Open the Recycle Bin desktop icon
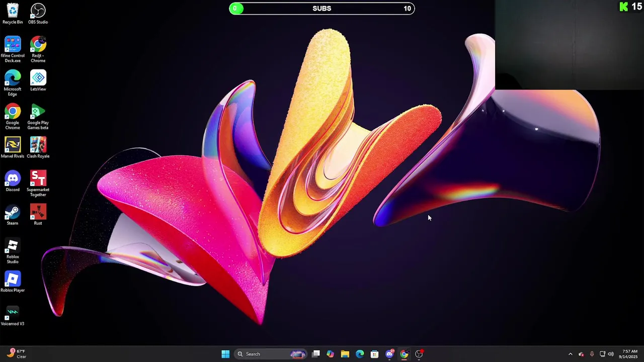Image resolution: width=644 pixels, height=362 pixels. (13, 14)
